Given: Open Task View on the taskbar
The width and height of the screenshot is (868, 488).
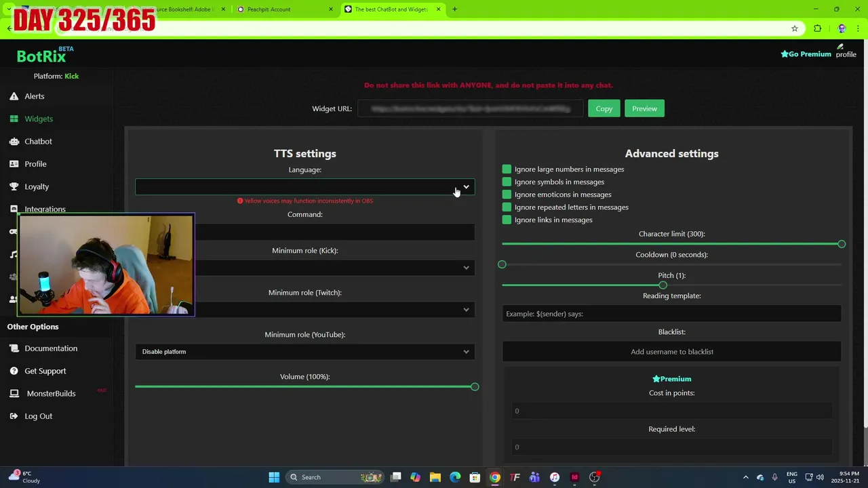Looking at the screenshot, I should (396, 477).
